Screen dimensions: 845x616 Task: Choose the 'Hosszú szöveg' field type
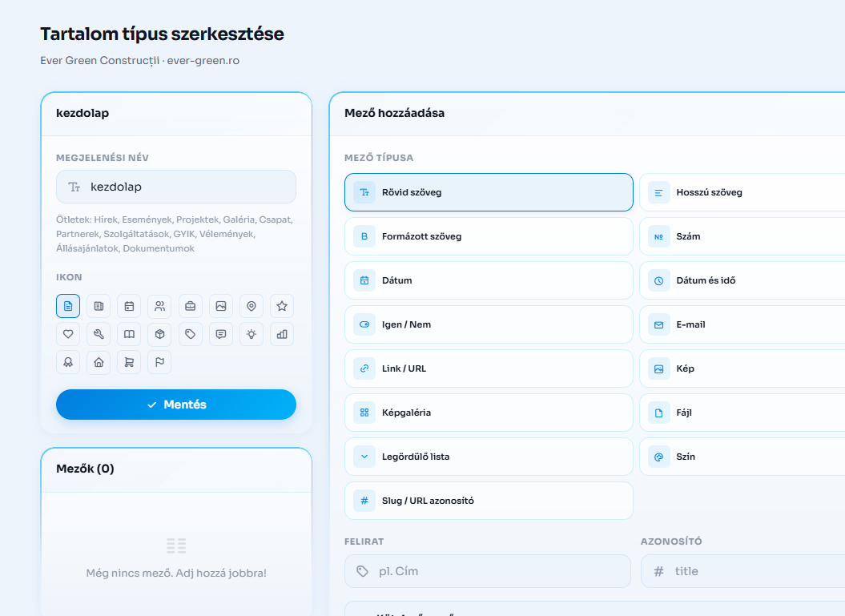742,192
